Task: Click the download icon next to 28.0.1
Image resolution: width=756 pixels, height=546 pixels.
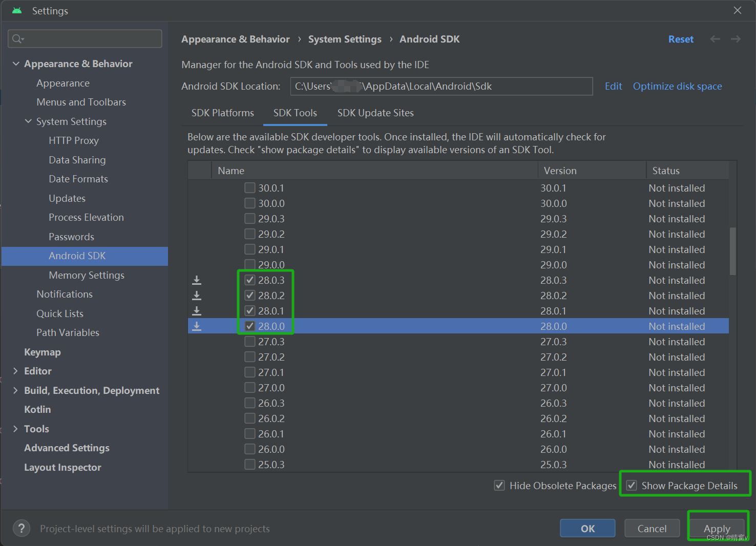Action: coord(197,310)
